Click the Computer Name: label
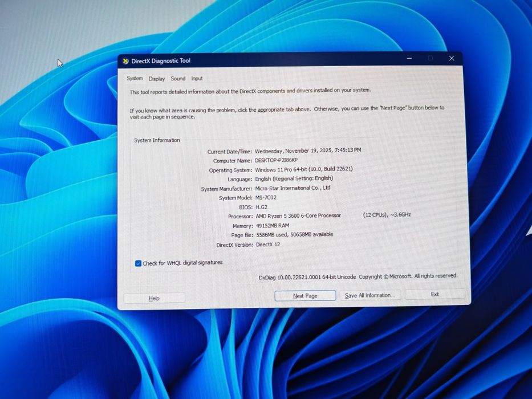Screen dimensions: 532x399 233,161
